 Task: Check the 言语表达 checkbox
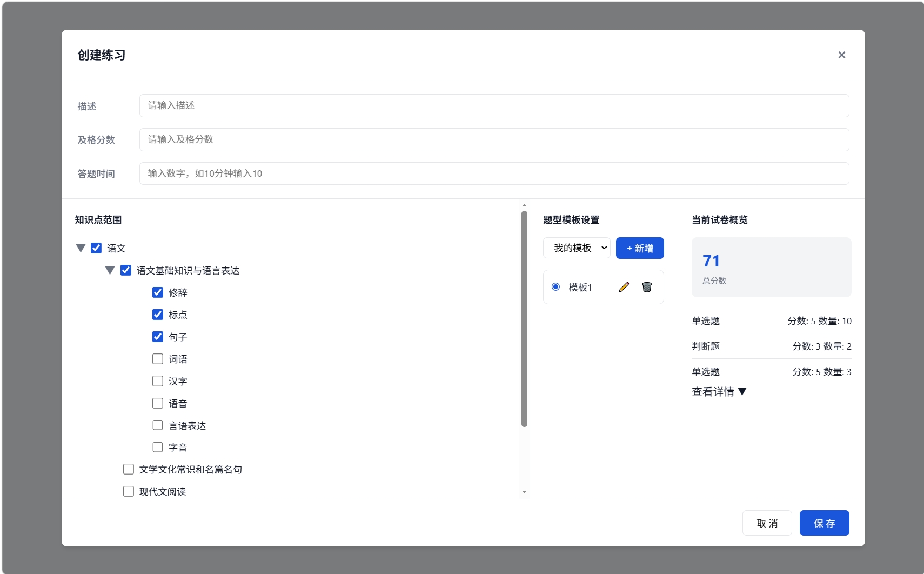[158, 425]
